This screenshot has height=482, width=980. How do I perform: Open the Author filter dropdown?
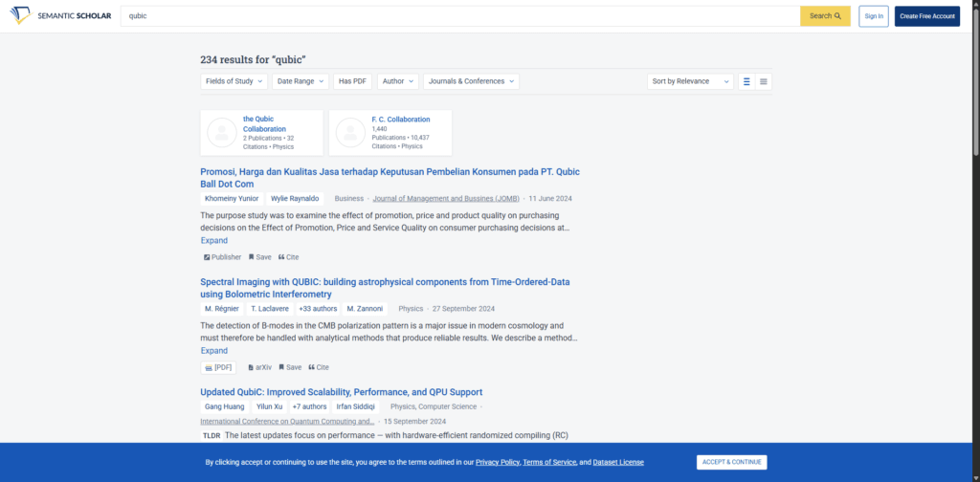coord(398,81)
